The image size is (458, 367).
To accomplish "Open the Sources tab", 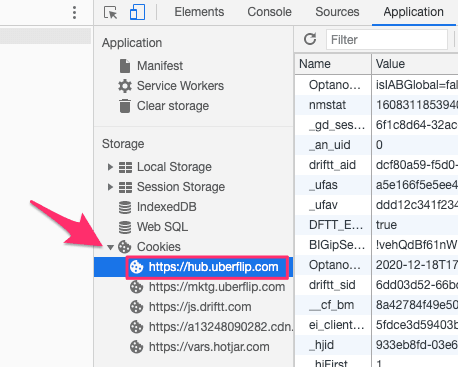I will pos(337,12).
